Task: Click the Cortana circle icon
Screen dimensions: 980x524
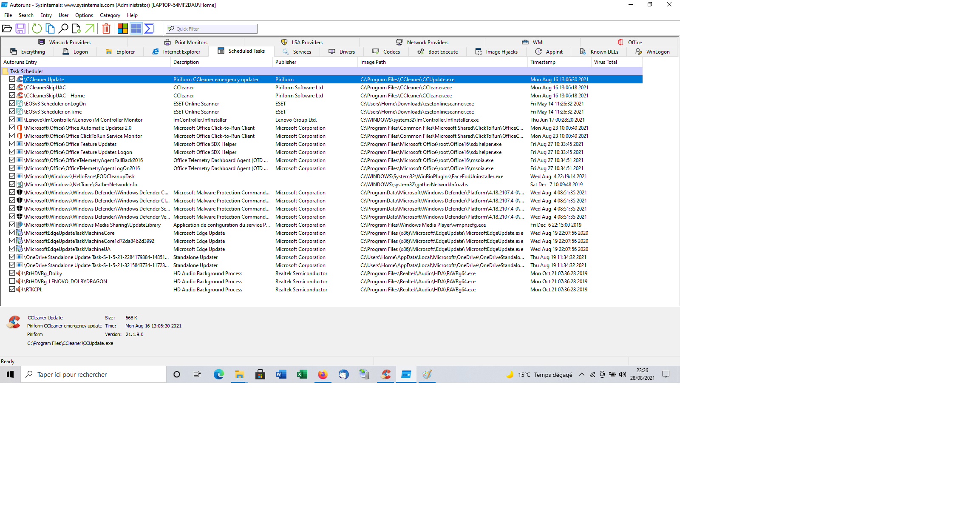Action: point(177,374)
